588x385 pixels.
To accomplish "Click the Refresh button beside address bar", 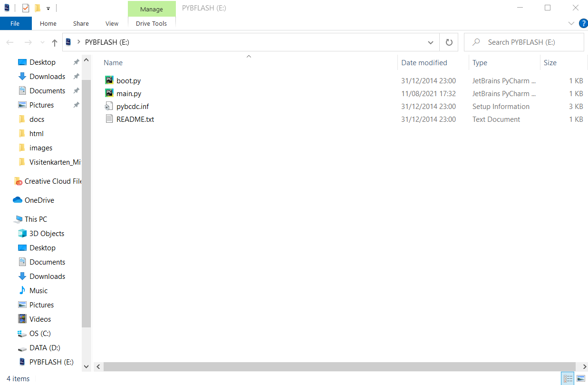I will click(x=449, y=42).
